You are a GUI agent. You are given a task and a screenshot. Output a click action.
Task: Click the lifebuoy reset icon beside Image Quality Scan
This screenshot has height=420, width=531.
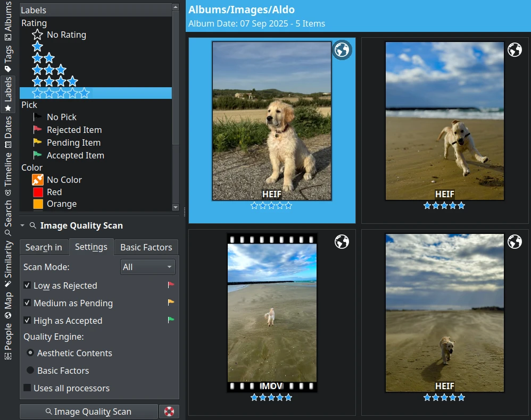[x=169, y=411]
